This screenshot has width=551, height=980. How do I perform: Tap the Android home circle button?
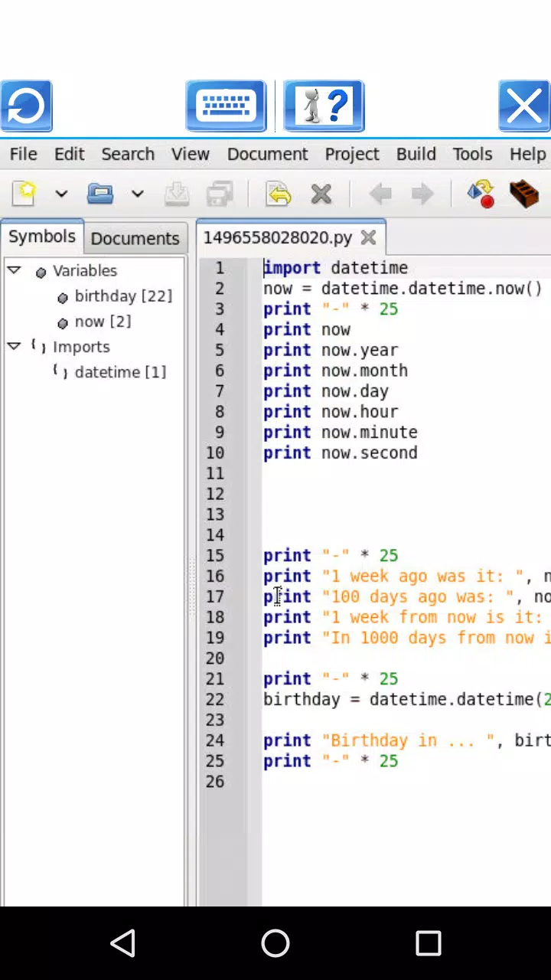275,943
